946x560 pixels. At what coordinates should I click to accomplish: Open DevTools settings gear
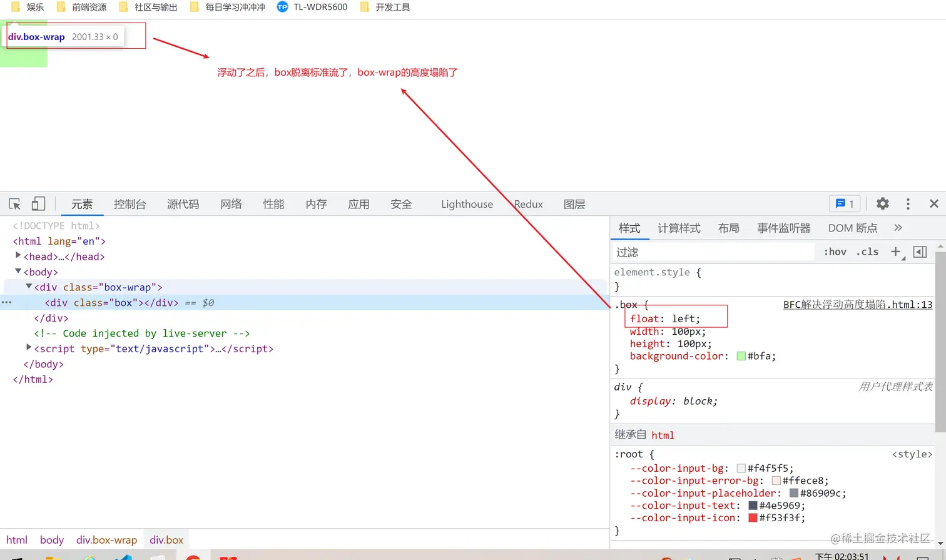(x=882, y=204)
